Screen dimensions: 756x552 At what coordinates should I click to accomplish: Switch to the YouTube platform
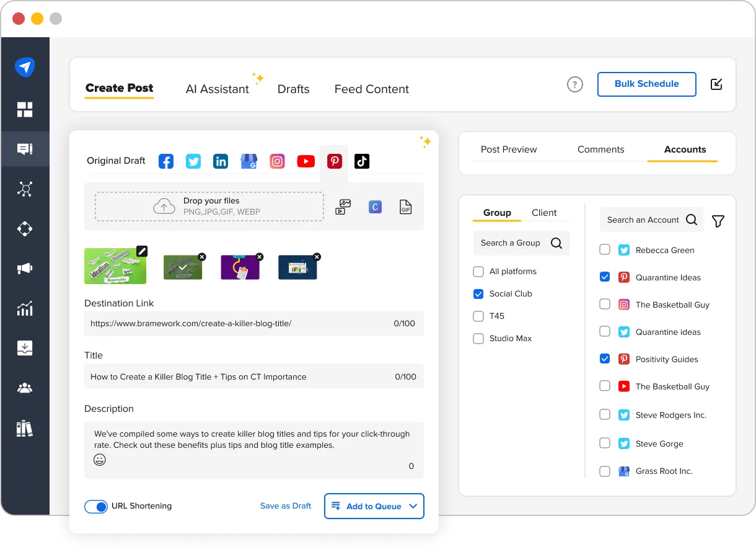click(x=305, y=161)
